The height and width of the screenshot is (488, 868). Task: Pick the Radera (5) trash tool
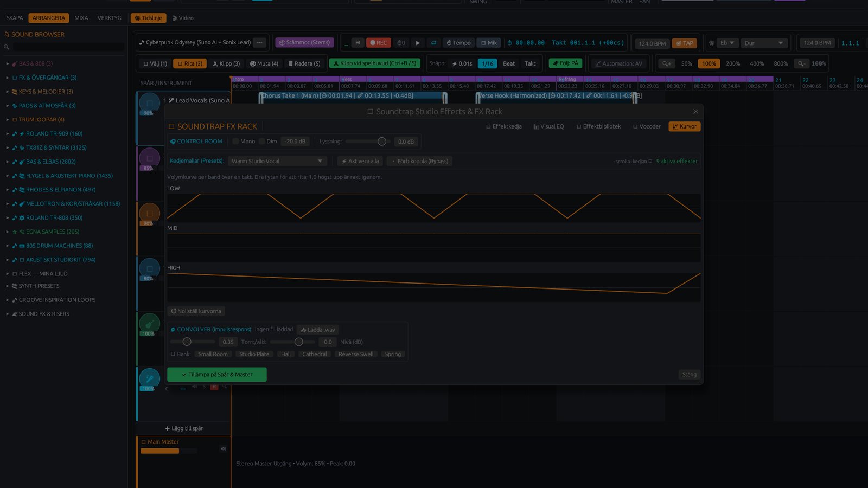coord(304,63)
